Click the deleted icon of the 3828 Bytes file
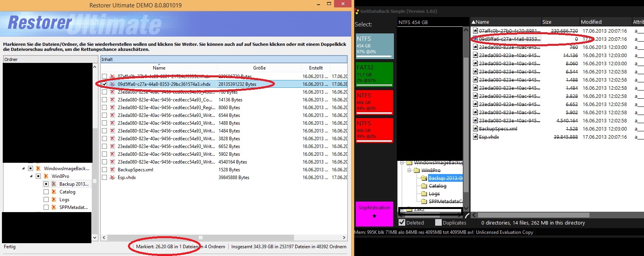 [x=112, y=139]
